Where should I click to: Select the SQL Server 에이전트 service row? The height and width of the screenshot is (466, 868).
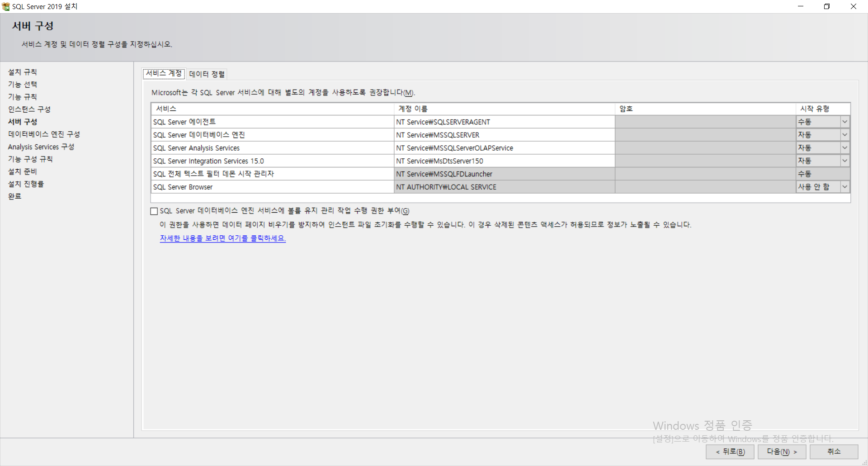pos(273,122)
